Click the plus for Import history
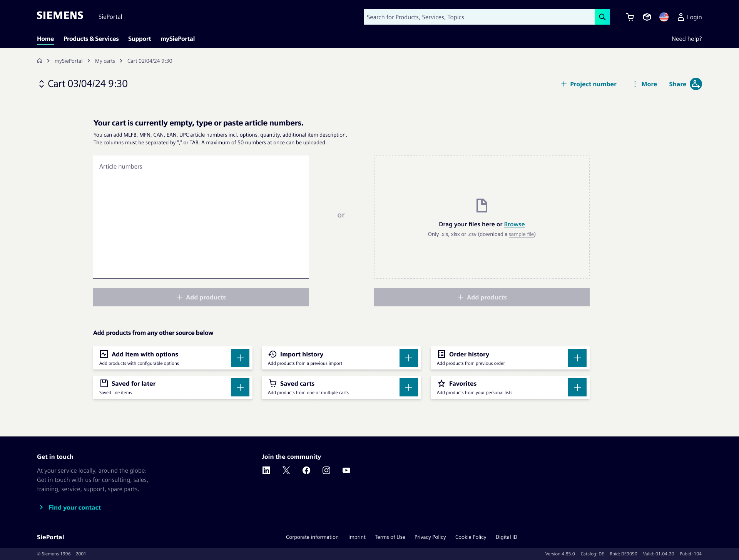Image resolution: width=739 pixels, height=560 pixels. (x=409, y=358)
